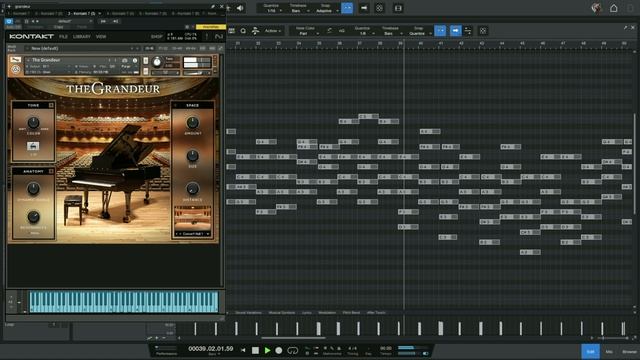Toggle the blue Snap button in top toolbar
This screenshot has height=360, width=640.
[347, 8]
